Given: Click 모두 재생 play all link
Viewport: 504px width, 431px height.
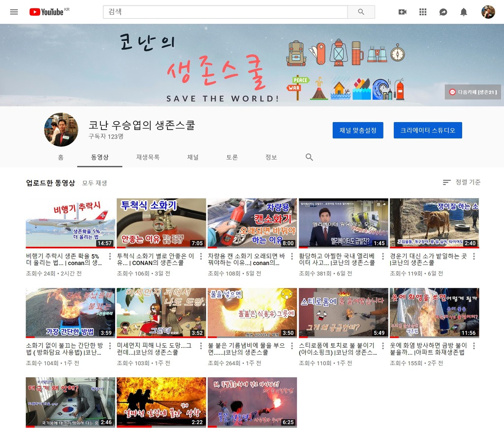Looking at the screenshot, I should (94, 183).
